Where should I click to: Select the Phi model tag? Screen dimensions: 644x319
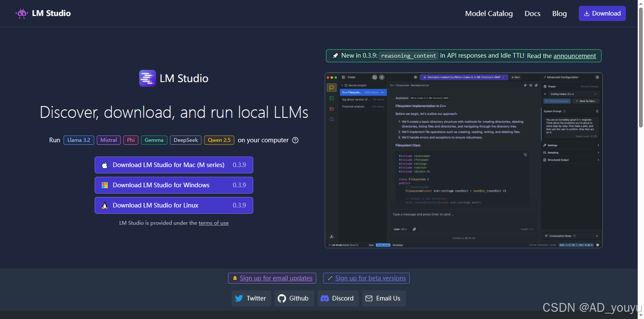[131, 140]
